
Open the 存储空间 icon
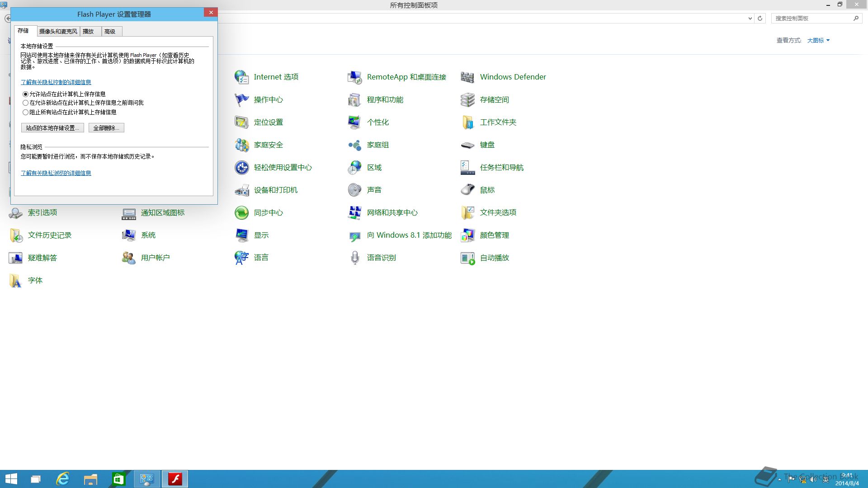468,100
